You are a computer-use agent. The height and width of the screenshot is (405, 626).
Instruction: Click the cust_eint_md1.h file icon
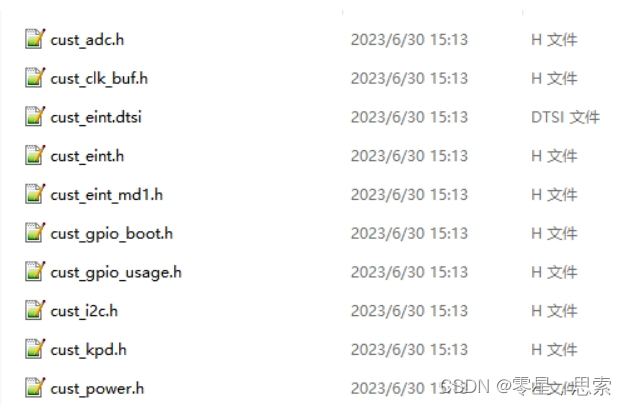(x=35, y=194)
